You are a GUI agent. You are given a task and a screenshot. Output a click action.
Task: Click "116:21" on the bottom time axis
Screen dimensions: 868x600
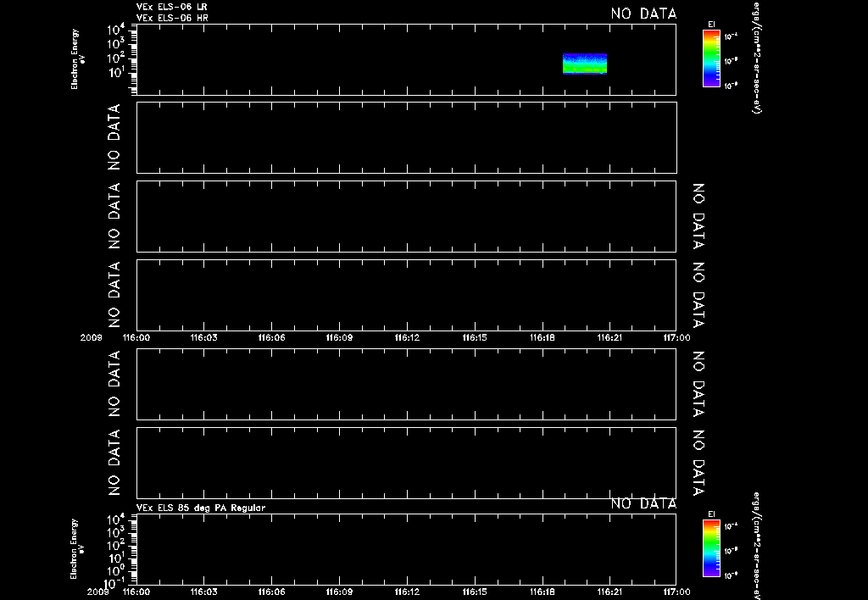click(x=609, y=592)
